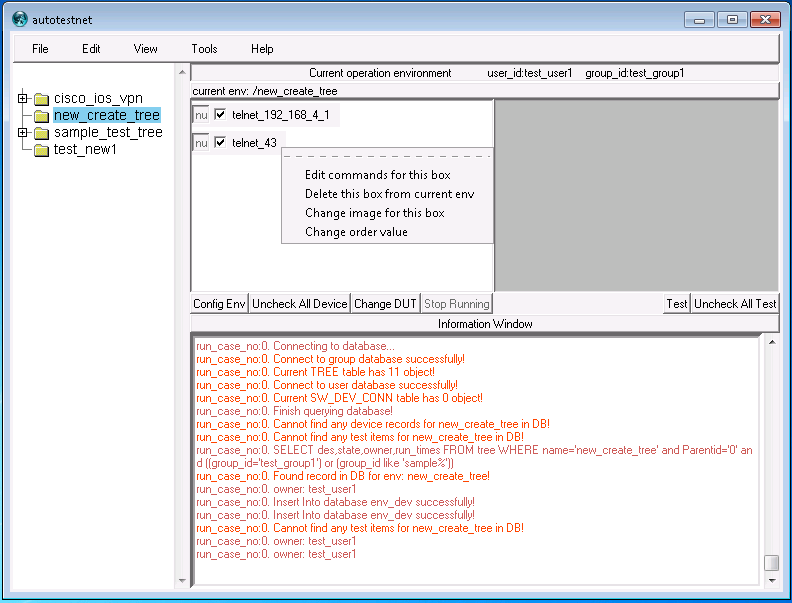Click the Change DUT button
Screen dimensions: 792x603
pos(386,304)
